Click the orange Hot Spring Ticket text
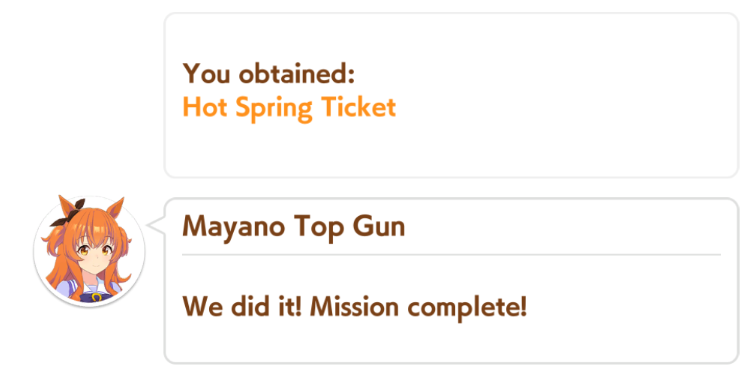 click(289, 108)
